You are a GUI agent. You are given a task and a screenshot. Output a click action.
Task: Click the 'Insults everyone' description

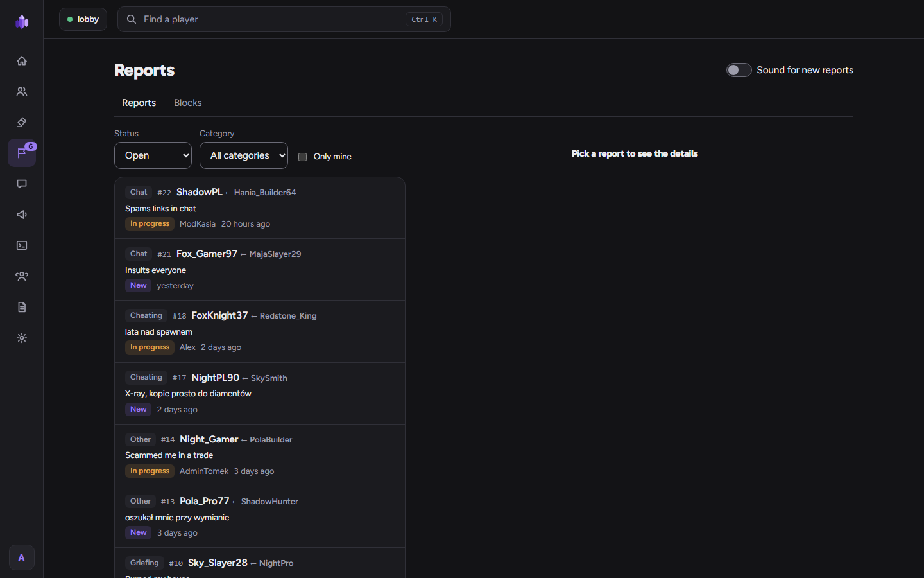[x=156, y=270]
